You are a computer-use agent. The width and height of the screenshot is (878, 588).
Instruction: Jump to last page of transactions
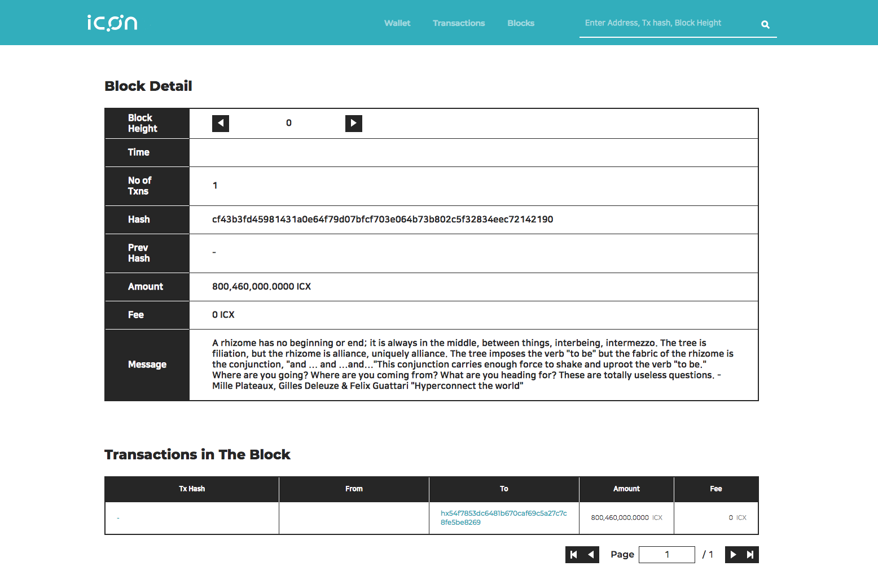750,555
